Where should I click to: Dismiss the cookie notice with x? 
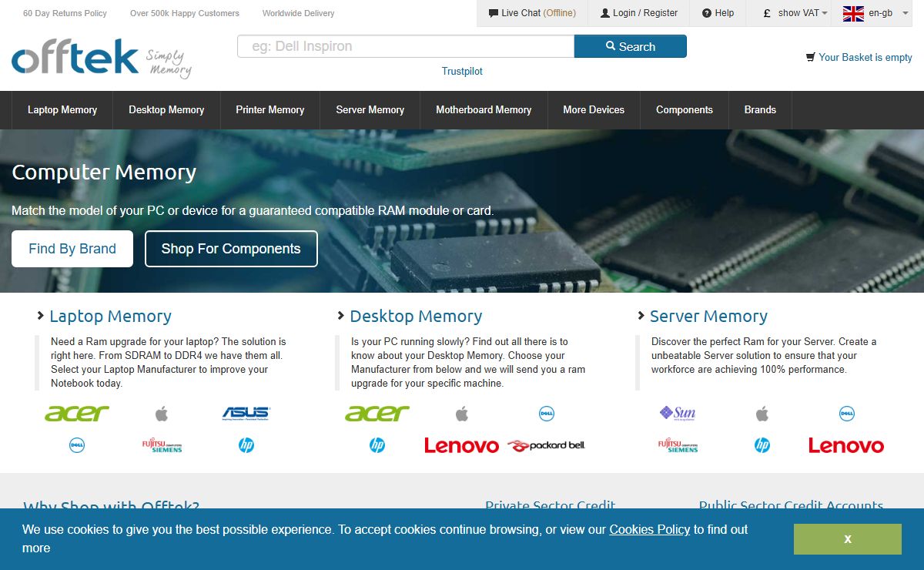point(848,539)
